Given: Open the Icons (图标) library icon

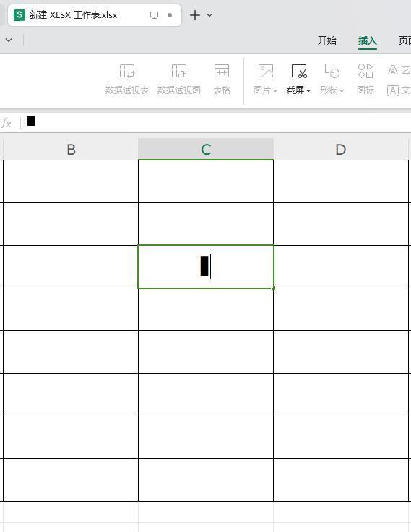Looking at the screenshot, I should click(x=365, y=72).
